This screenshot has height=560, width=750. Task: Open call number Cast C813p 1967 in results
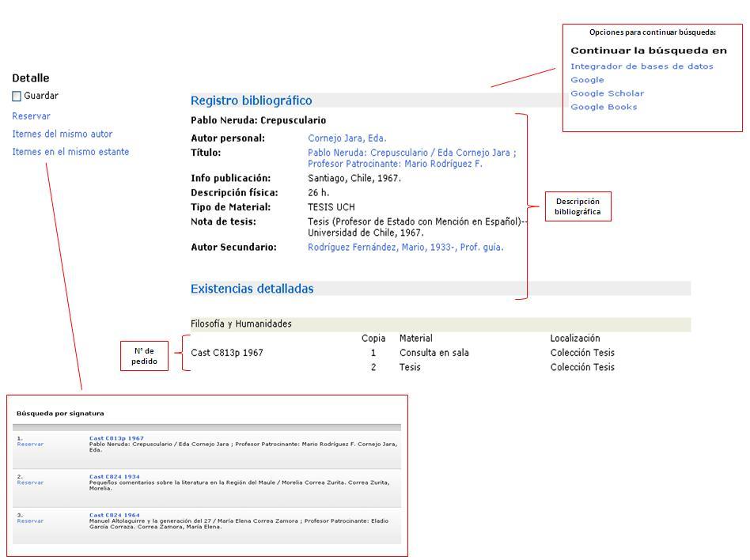pos(116,438)
